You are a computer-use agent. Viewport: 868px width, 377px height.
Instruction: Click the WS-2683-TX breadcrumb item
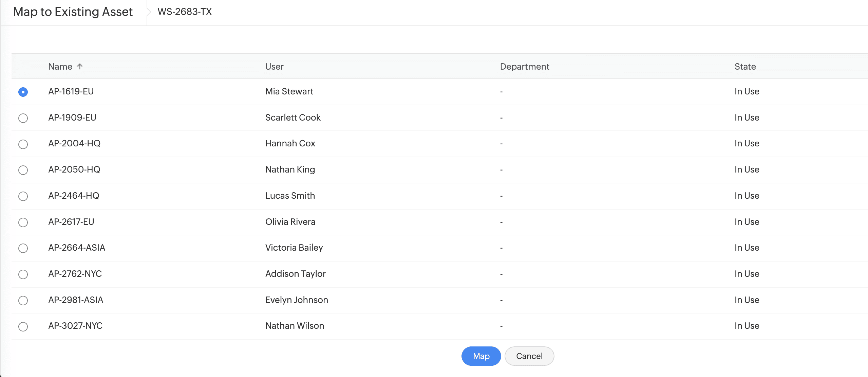click(x=185, y=12)
